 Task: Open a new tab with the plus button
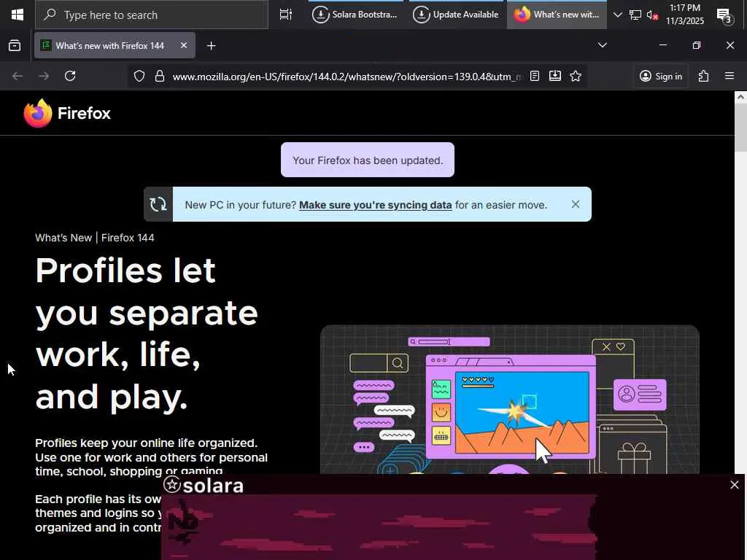click(x=211, y=46)
